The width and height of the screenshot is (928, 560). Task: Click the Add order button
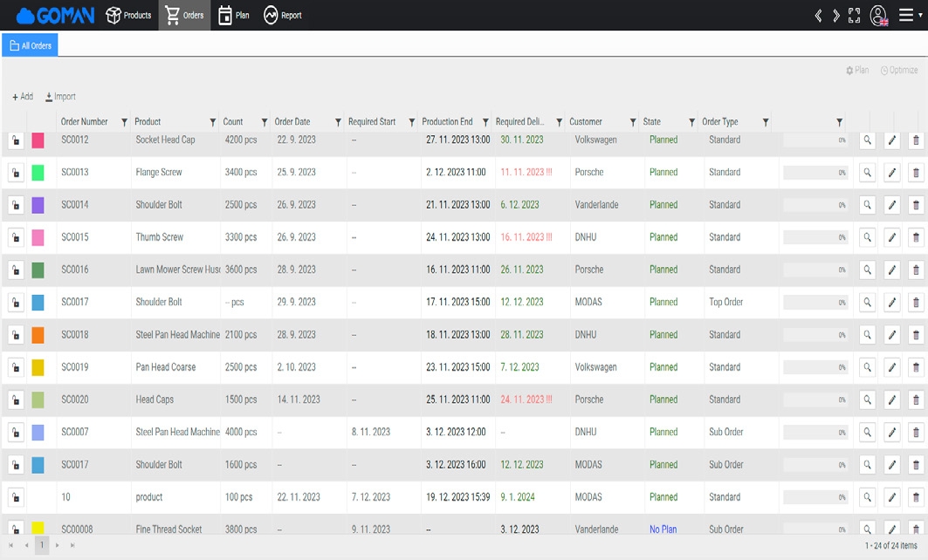click(23, 97)
